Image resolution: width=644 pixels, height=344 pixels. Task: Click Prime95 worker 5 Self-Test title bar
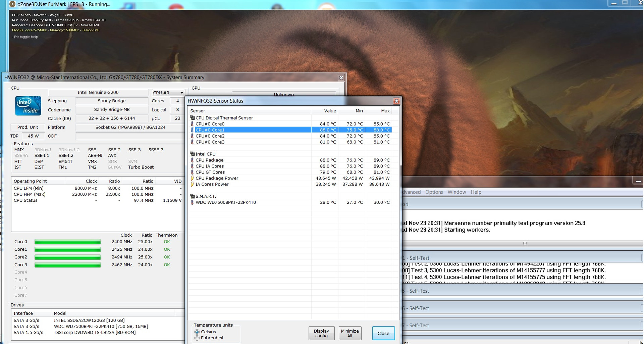click(522, 291)
